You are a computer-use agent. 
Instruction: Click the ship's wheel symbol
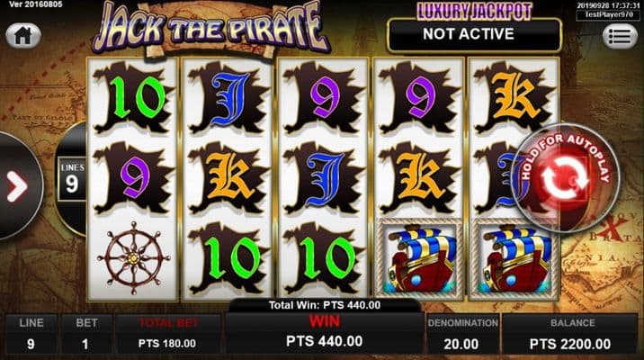(133, 258)
